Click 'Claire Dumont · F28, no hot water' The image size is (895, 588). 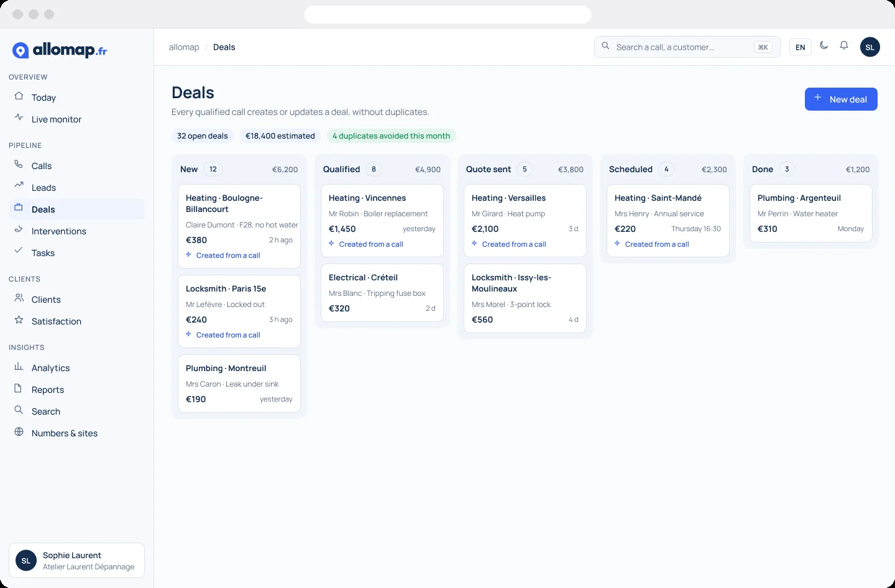[242, 225]
